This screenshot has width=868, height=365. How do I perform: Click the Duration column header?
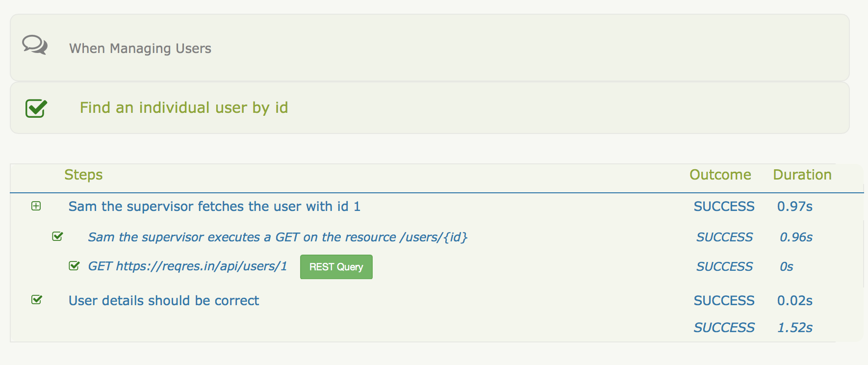point(802,175)
